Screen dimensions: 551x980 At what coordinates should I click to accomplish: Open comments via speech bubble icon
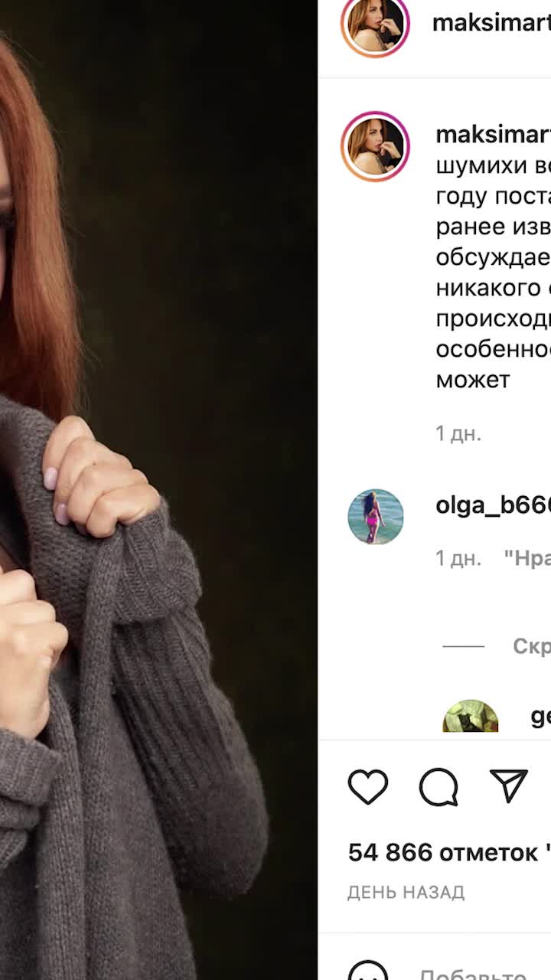[x=439, y=786]
